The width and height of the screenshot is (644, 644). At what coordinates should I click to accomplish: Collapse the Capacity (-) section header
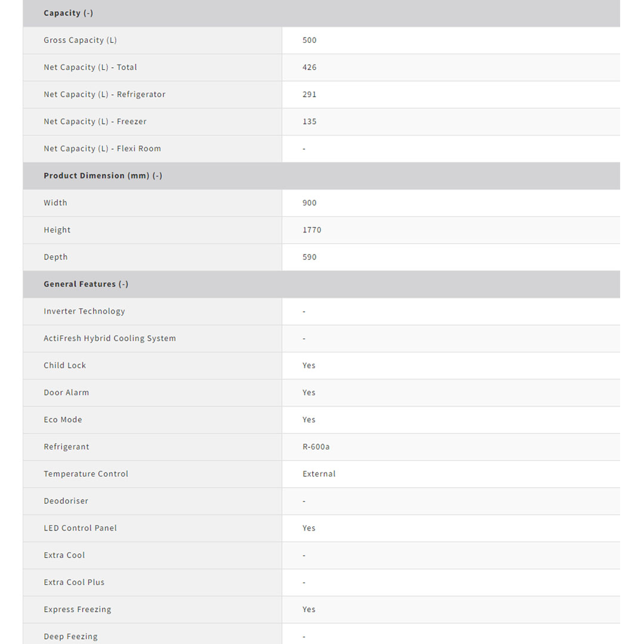coord(69,13)
